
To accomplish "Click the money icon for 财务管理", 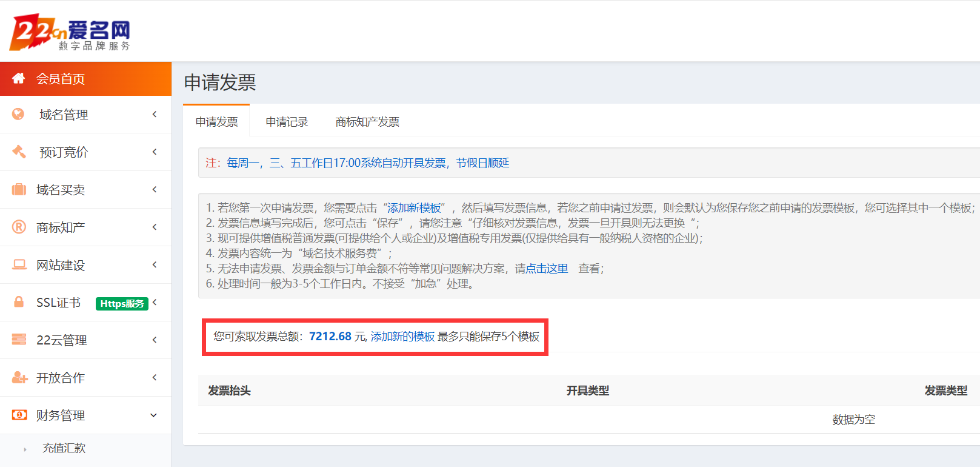I will (x=19, y=415).
